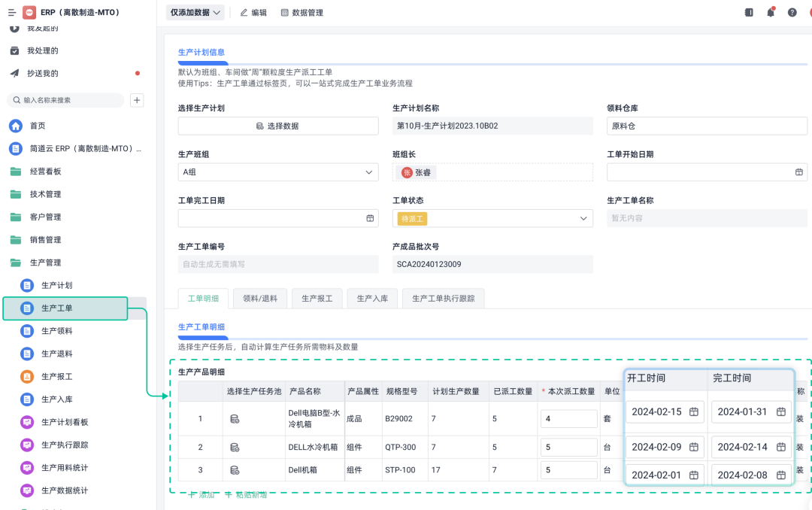Collapse the sidebar hamburger menu icon
The image size is (812, 510).
[11, 12]
